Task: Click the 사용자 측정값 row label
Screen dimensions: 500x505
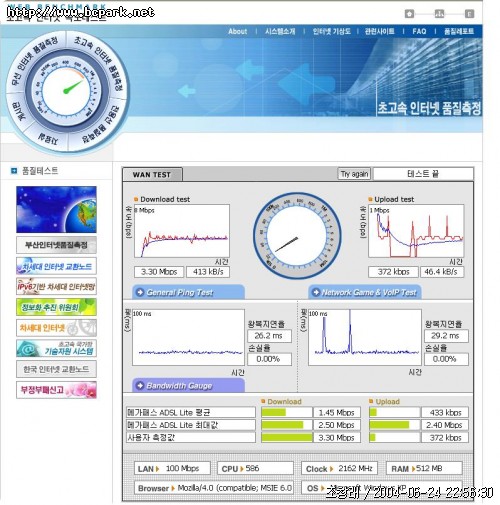Action: point(191,437)
